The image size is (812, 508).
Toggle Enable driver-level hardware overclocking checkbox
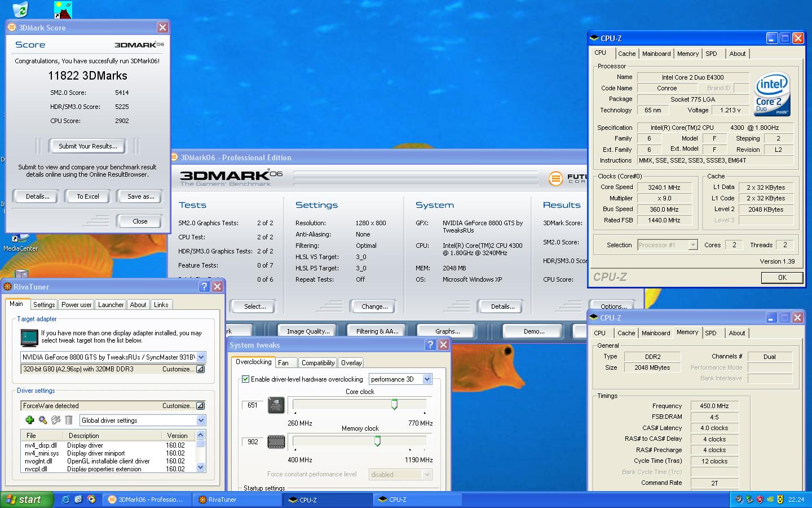pos(245,379)
